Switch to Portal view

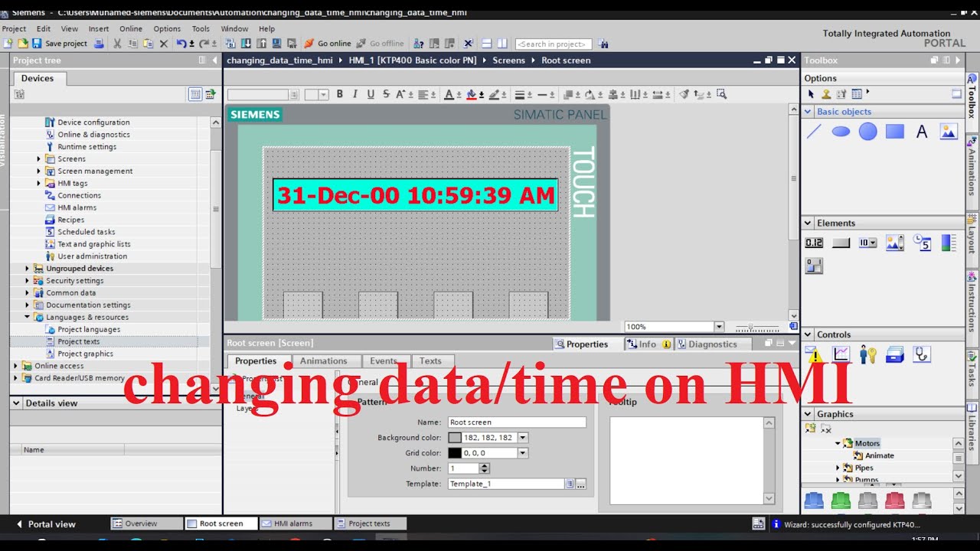(45, 524)
